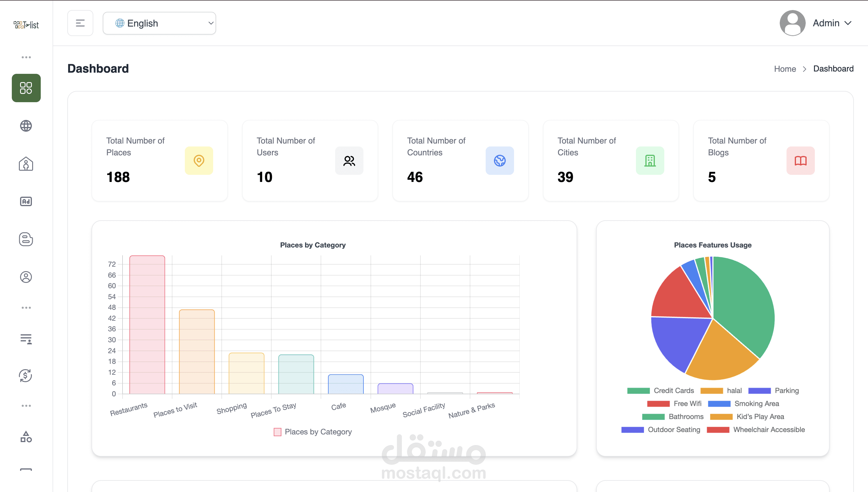The image size is (868, 492).
Task: Click the user list icon in sidebar
Action: pos(26,339)
